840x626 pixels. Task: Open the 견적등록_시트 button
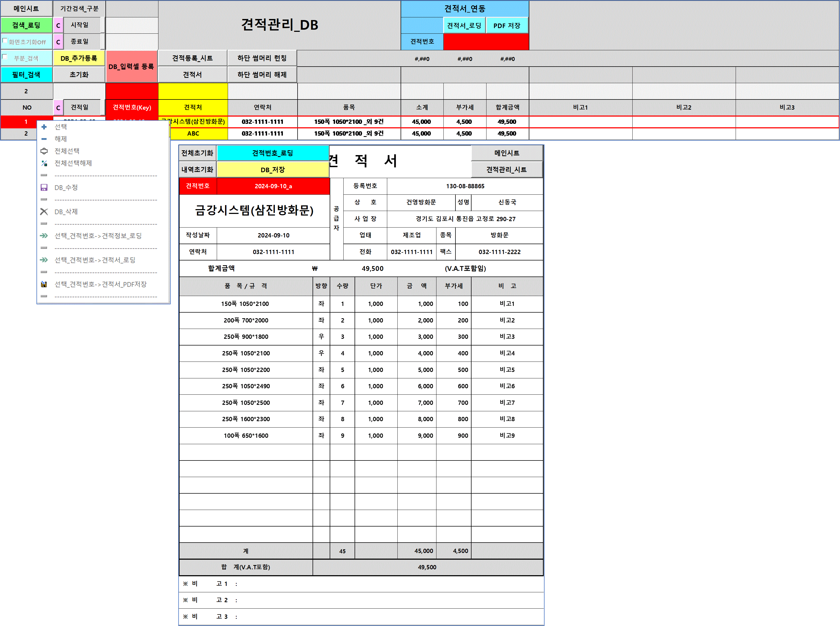(193, 58)
